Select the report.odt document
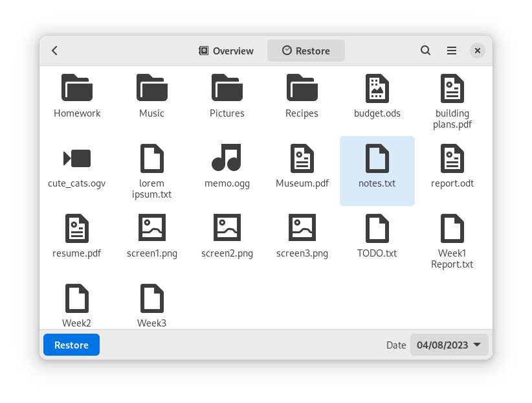Viewport: 532px width, 403px height. pyautogui.click(x=452, y=159)
